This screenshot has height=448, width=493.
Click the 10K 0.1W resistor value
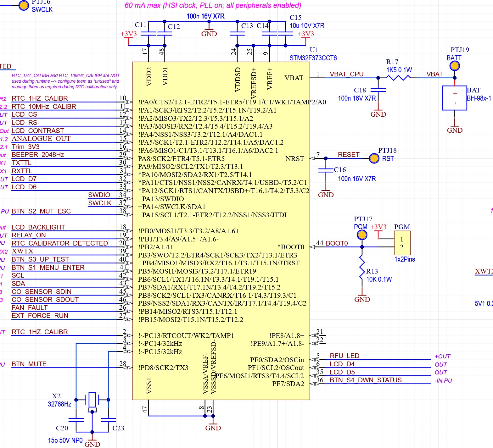[379, 279]
